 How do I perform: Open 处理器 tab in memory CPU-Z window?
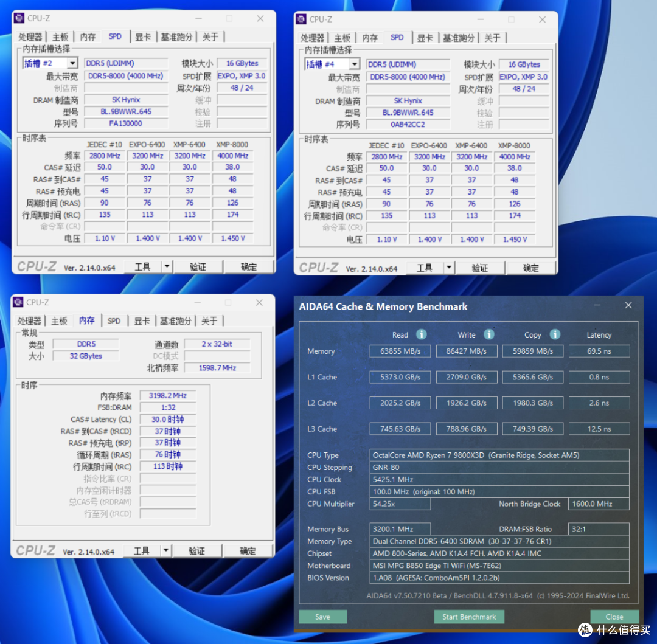click(29, 320)
